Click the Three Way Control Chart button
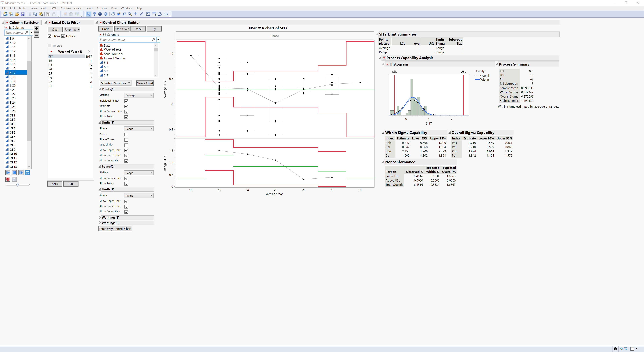 pyautogui.click(x=115, y=229)
